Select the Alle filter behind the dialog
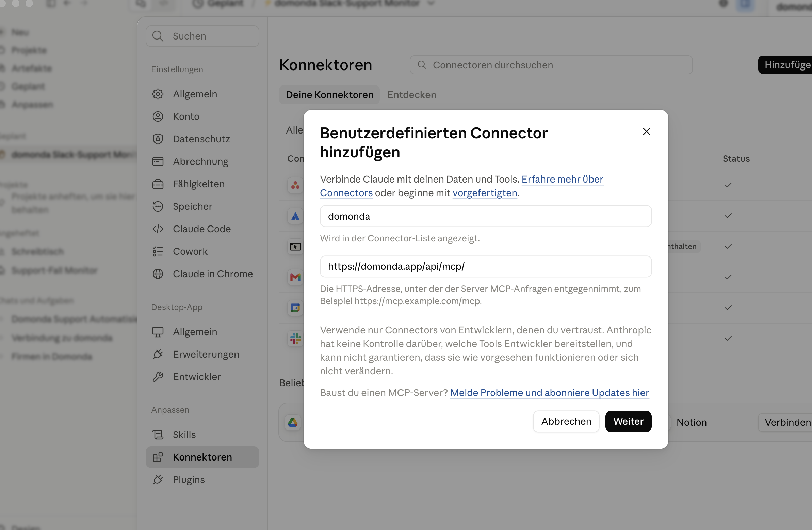Image resolution: width=812 pixels, height=530 pixels. point(294,130)
